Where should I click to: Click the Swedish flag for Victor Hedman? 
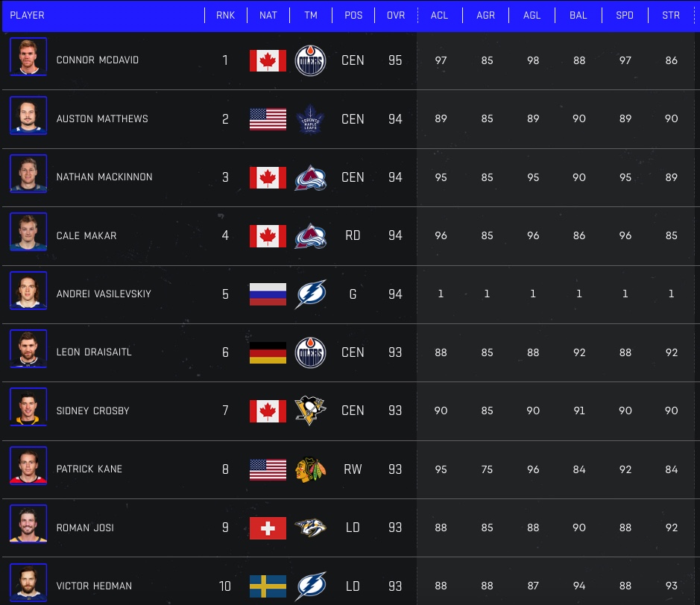(268, 586)
